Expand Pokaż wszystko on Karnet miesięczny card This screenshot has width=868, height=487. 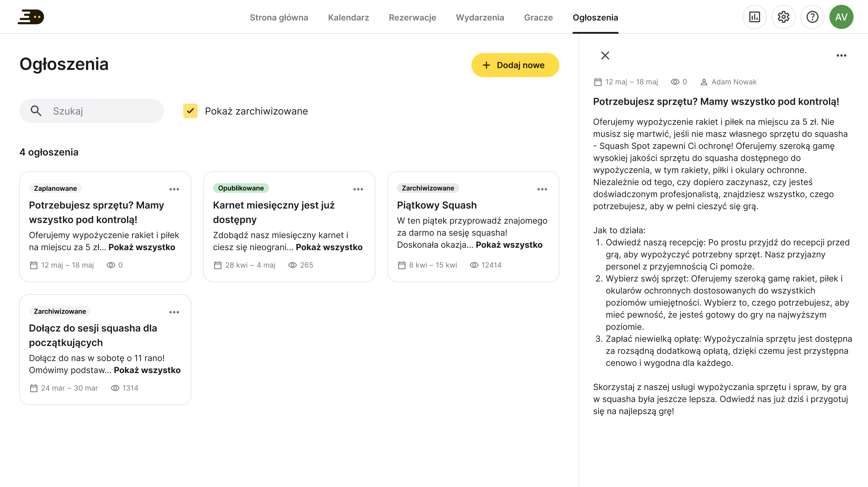click(x=329, y=247)
